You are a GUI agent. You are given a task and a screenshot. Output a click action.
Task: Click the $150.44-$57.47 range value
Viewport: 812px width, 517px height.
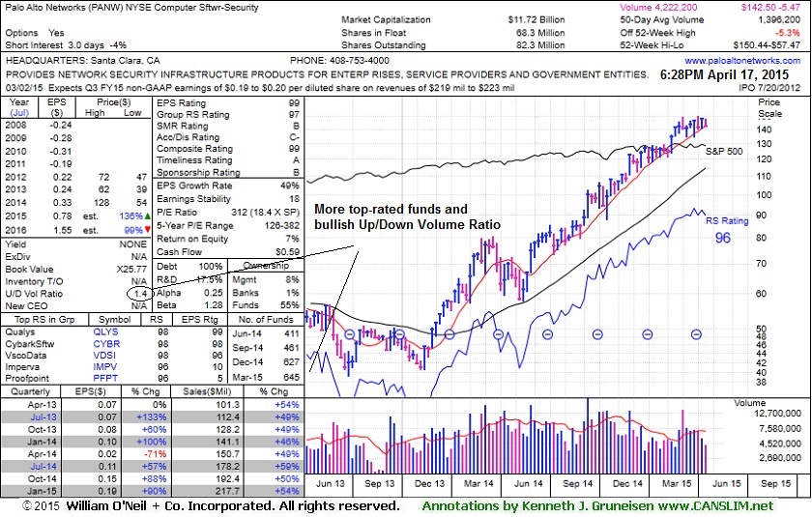point(767,45)
